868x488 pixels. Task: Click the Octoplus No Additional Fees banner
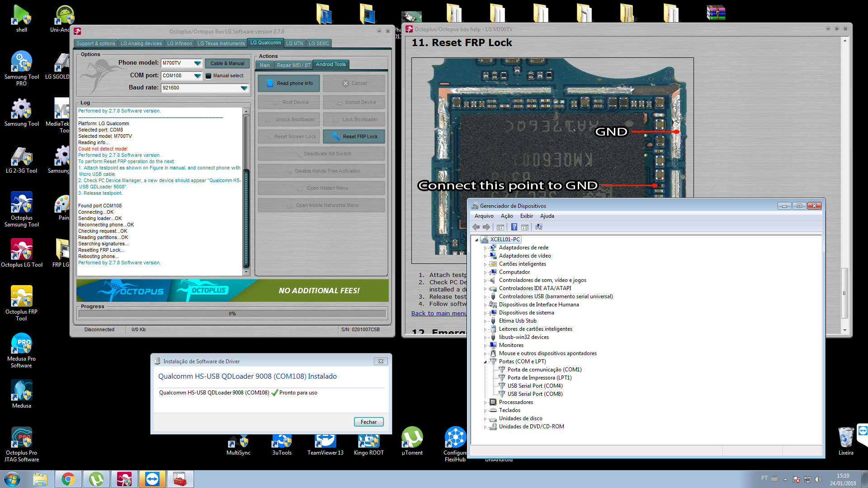[x=232, y=291]
